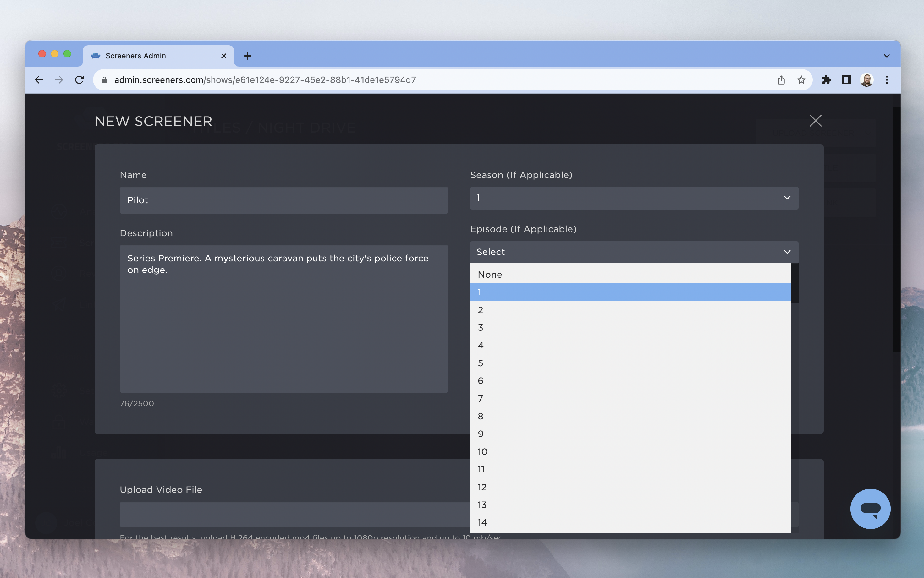Select episode 7 from the list
This screenshot has height=578, width=924.
[630, 398]
